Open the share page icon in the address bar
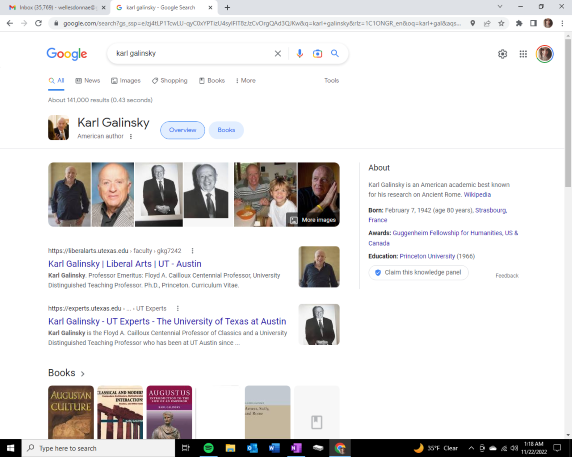Screen dimensions: 572x457 (x=487, y=23)
